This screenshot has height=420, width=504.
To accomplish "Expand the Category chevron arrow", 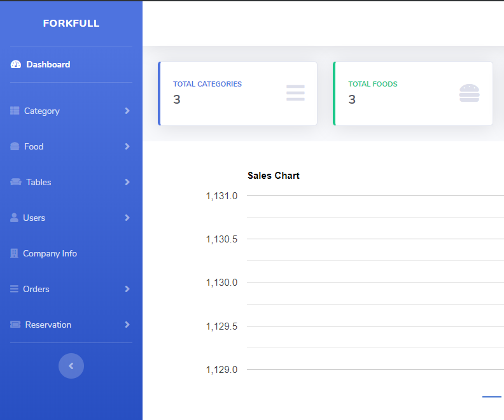I will tap(127, 111).
